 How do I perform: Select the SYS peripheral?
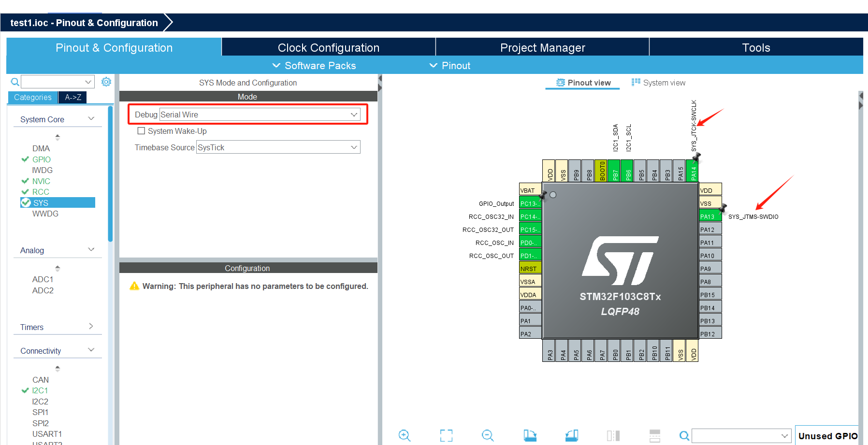tap(58, 202)
